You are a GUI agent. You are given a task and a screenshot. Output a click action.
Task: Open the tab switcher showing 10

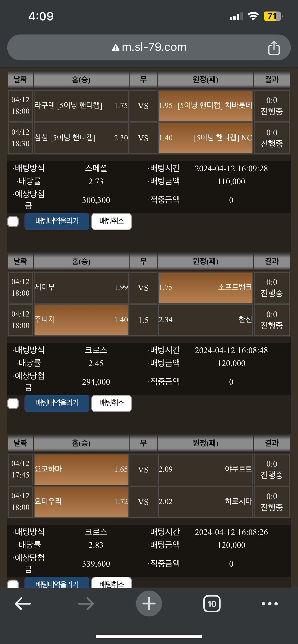coord(212,604)
